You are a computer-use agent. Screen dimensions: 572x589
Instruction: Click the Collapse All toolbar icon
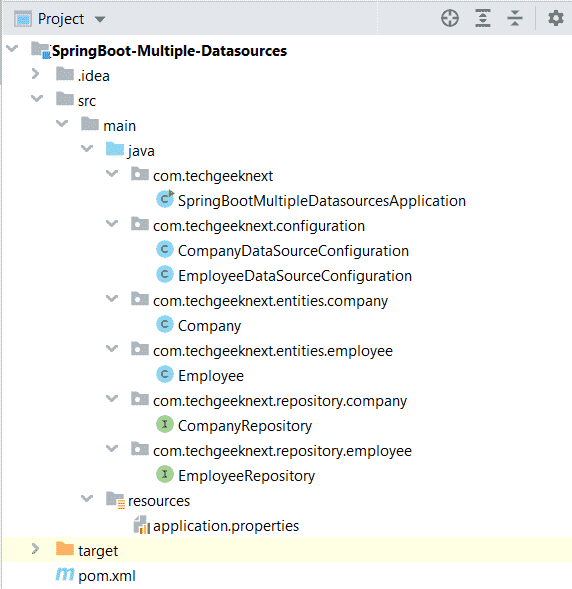click(x=515, y=18)
